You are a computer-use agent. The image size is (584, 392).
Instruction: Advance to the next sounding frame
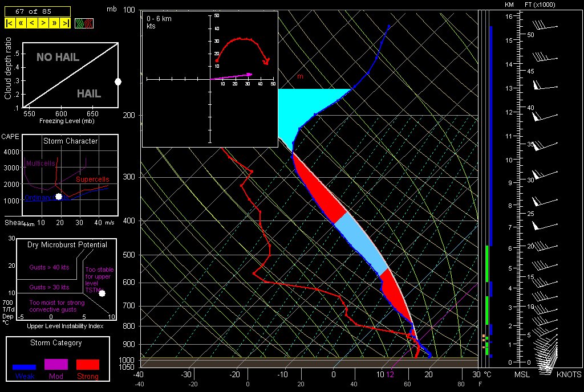click(43, 23)
